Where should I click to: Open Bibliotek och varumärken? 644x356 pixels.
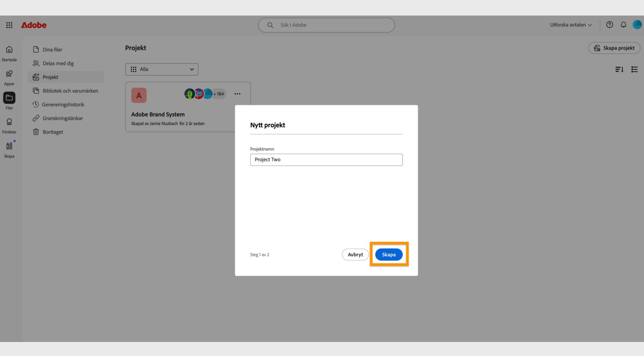[x=66, y=91]
